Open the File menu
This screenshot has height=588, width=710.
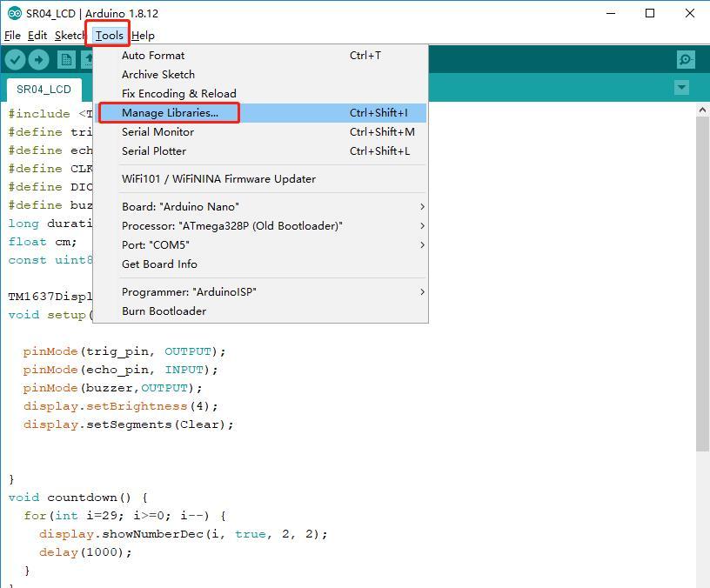click(12, 36)
